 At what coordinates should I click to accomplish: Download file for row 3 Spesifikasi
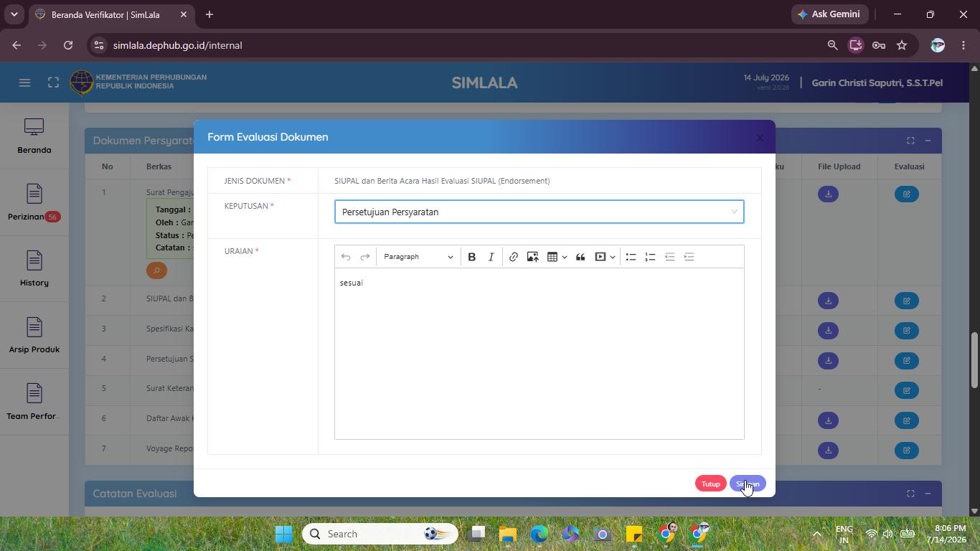click(x=828, y=330)
